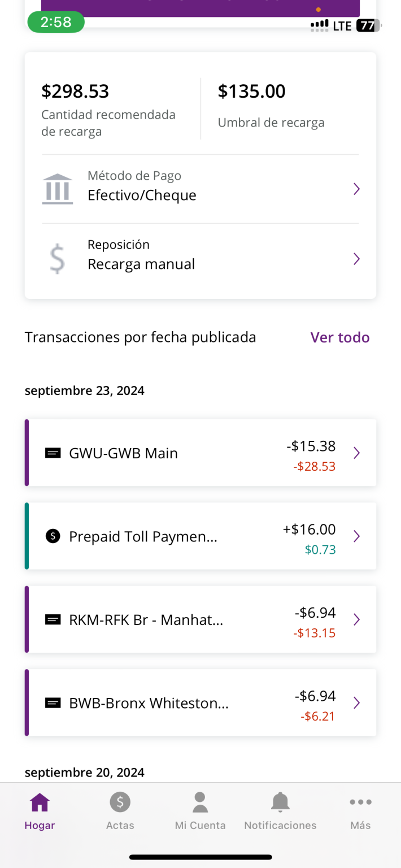Open the BWB-Bronx Whitestone transaction chevron
The height and width of the screenshot is (868, 401).
(356, 703)
